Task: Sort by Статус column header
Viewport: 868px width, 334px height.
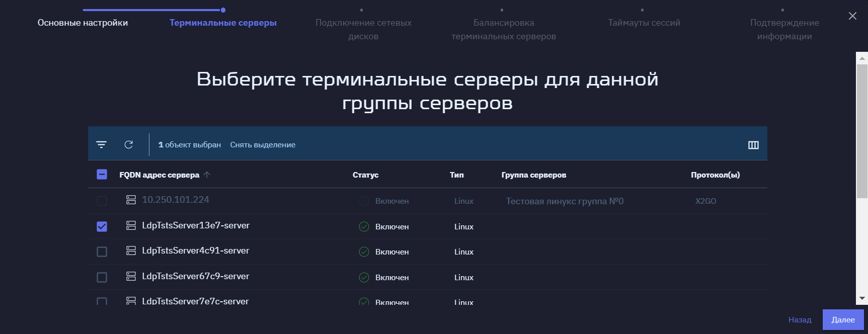Action: 365,175
